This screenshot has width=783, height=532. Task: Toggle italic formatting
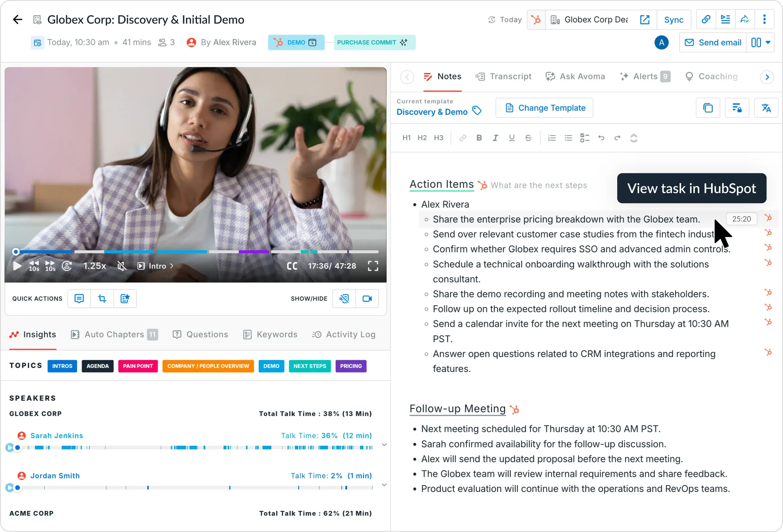pos(495,138)
